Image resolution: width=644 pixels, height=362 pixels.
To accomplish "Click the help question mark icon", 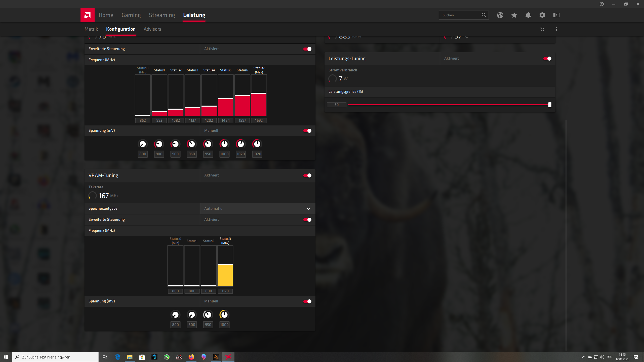I will pyautogui.click(x=601, y=4).
